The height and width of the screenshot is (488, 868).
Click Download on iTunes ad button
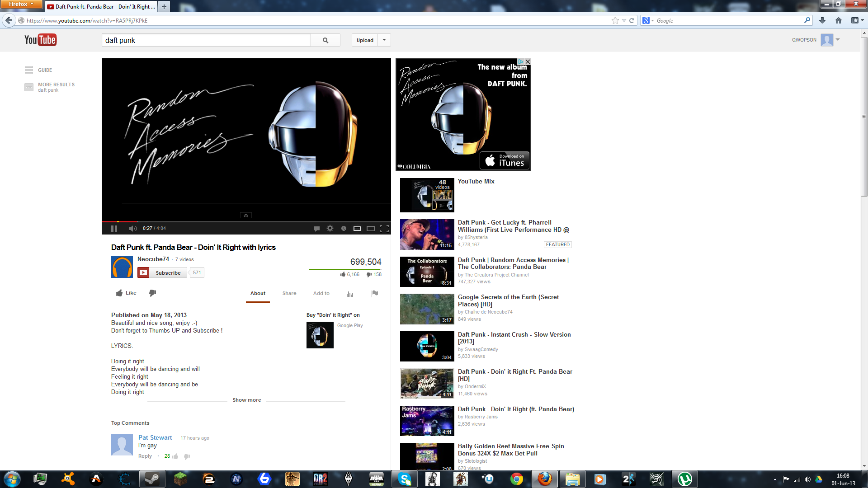(x=505, y=161)
